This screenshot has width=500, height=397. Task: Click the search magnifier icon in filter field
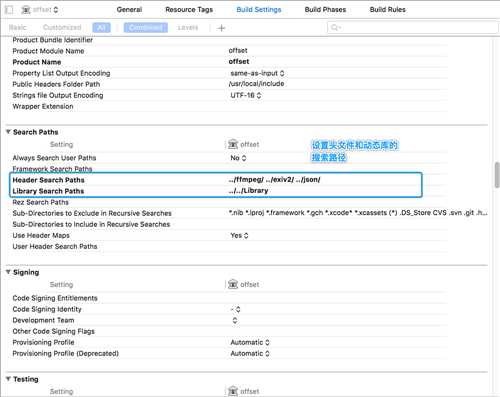click(335, 28)
